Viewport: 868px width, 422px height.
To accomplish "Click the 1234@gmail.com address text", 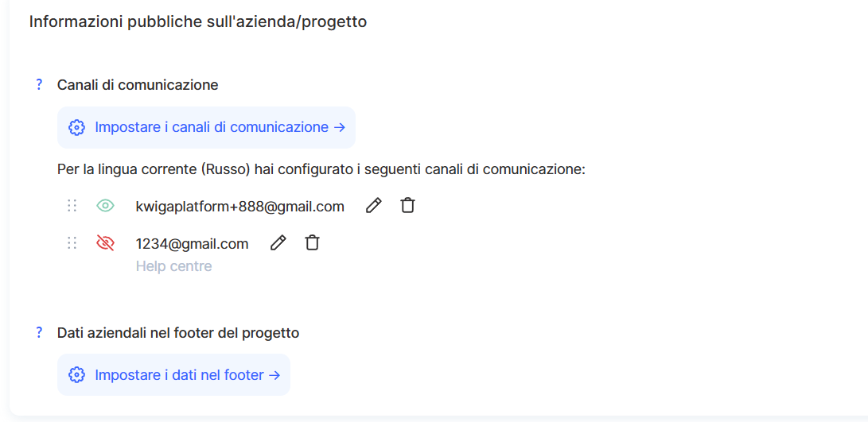I will (x=192, y=244).
